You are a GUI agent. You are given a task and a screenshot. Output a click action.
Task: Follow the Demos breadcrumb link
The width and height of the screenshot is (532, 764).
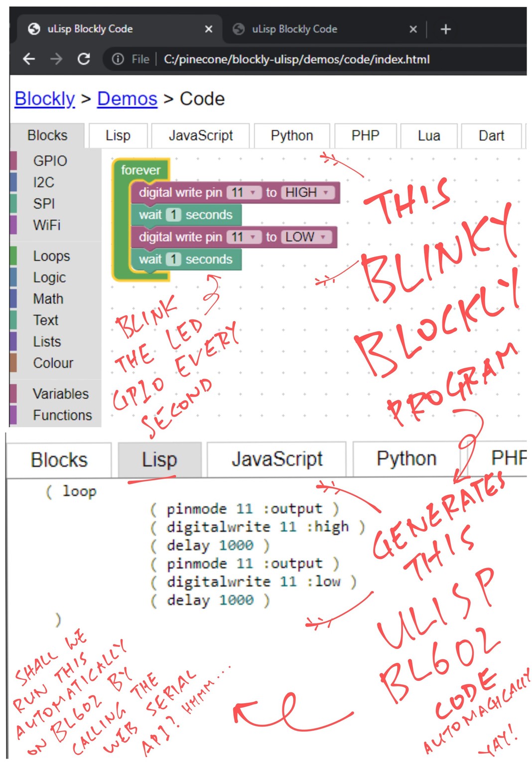pos(127,99)
